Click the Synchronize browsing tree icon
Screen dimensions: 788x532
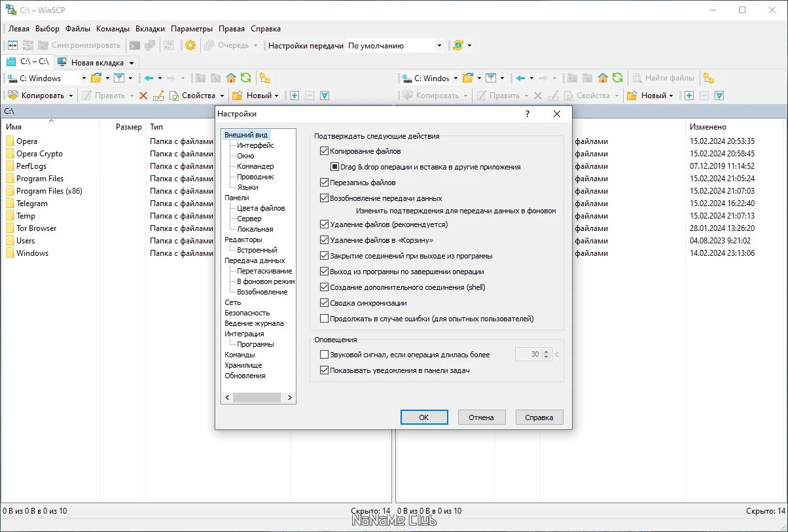pos(265,78)
